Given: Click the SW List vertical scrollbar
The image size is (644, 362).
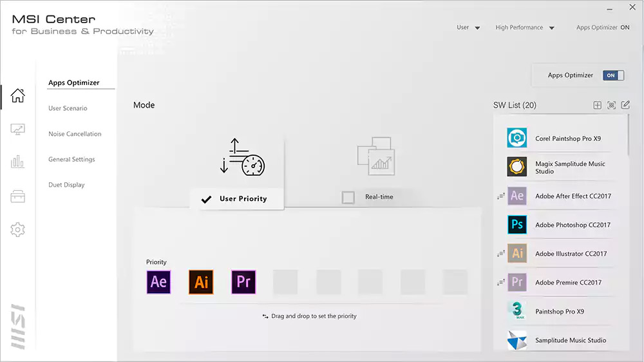Looking at the screenshot, I should click(629, 135).
